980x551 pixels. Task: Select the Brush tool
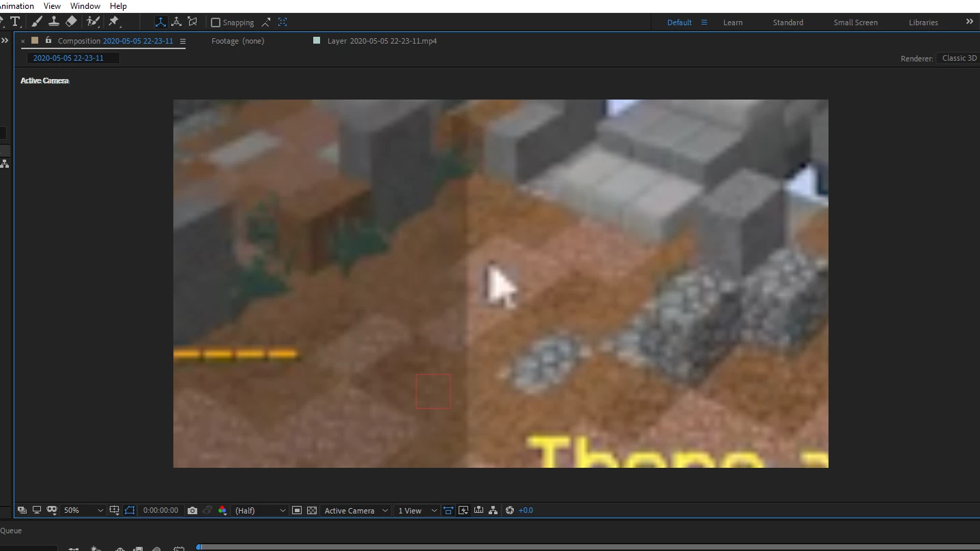tap(37, 22)
